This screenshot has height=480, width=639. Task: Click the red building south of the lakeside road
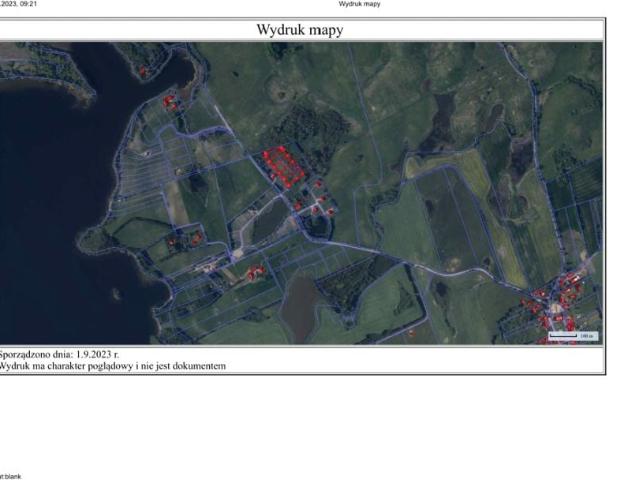(255, 272)
